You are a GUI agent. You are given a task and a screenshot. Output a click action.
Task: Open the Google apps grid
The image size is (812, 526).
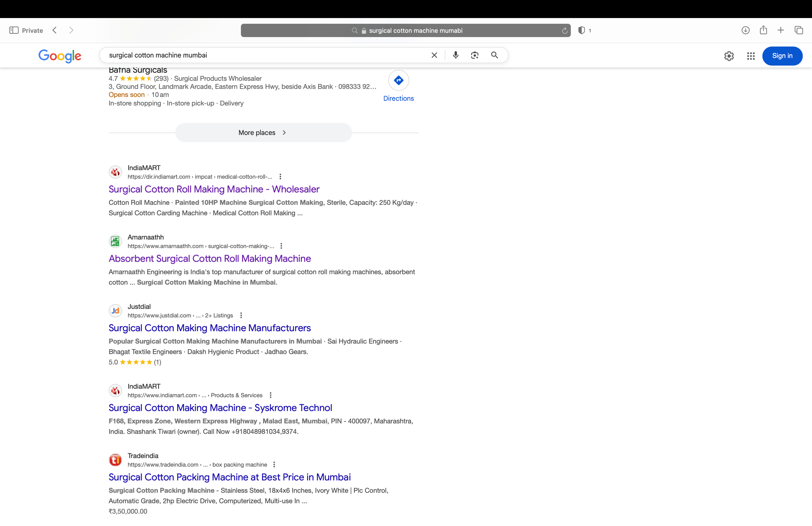751,56
